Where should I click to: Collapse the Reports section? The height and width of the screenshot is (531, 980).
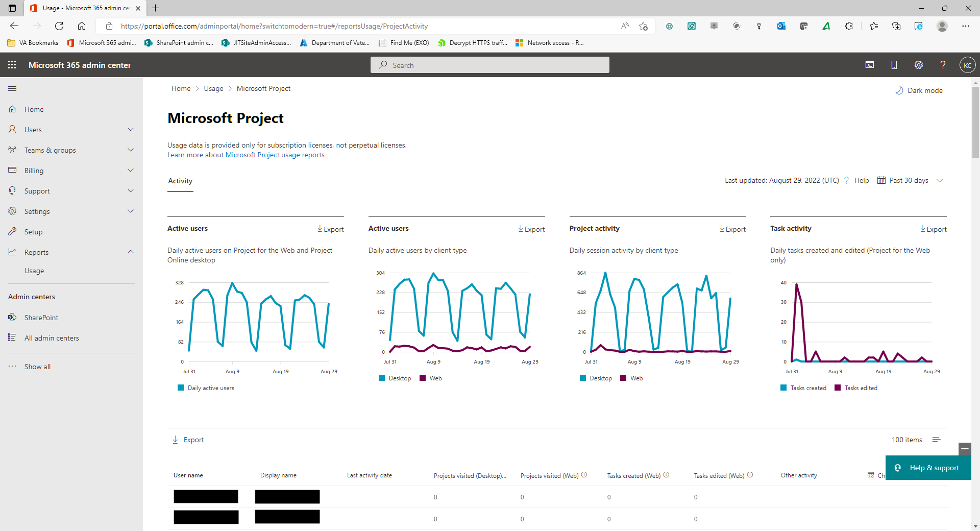pyautogui.click(x=71, y=252)
